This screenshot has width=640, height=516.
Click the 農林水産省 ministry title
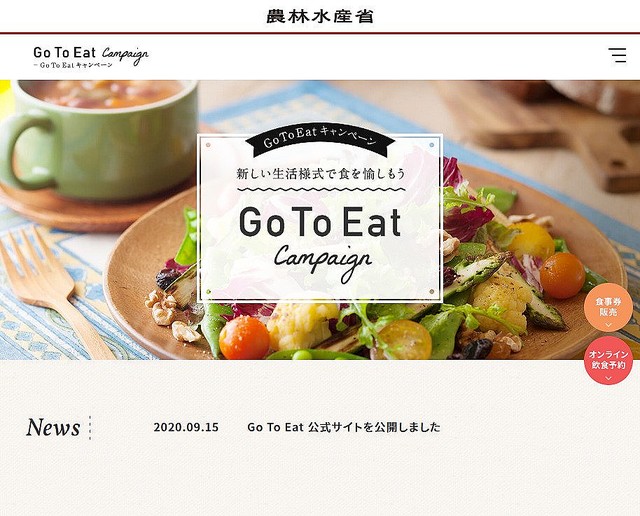click(320, 16)
